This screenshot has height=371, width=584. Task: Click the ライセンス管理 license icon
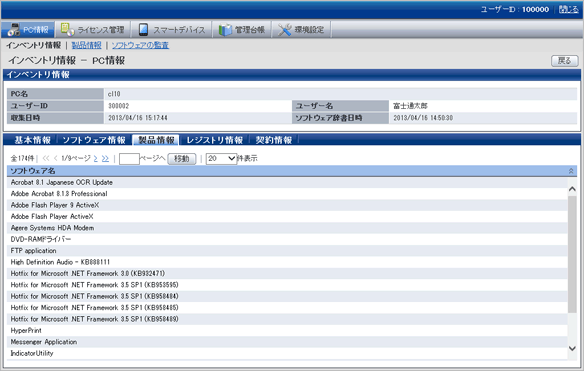tap(67, 29)
